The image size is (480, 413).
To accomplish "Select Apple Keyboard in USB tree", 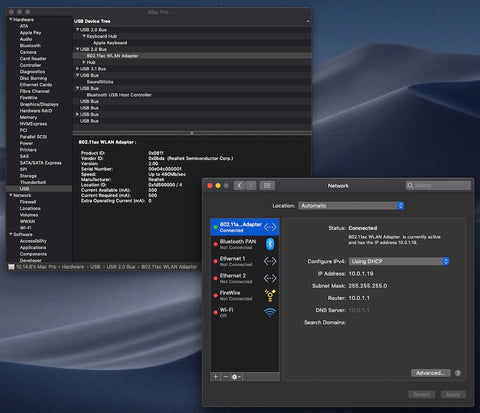I will tap(110, 43).
